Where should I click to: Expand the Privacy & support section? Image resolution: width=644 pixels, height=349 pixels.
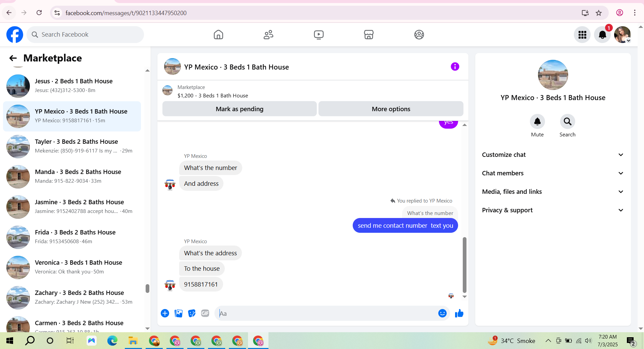[553, 210]
